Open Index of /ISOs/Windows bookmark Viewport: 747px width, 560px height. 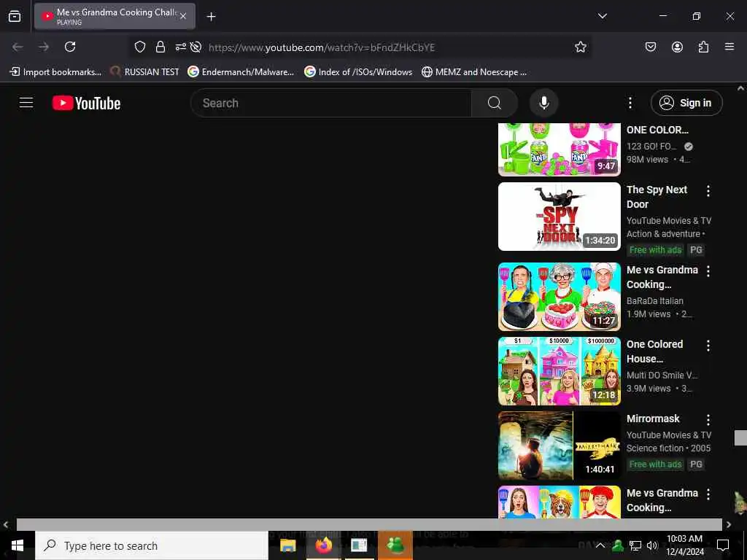tap(358, 72)
